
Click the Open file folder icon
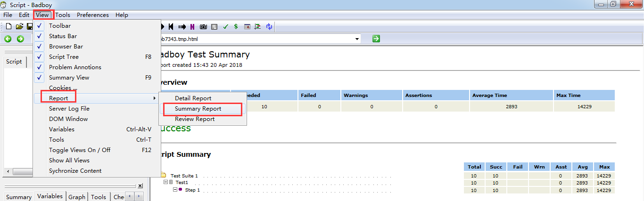point(19,26)
